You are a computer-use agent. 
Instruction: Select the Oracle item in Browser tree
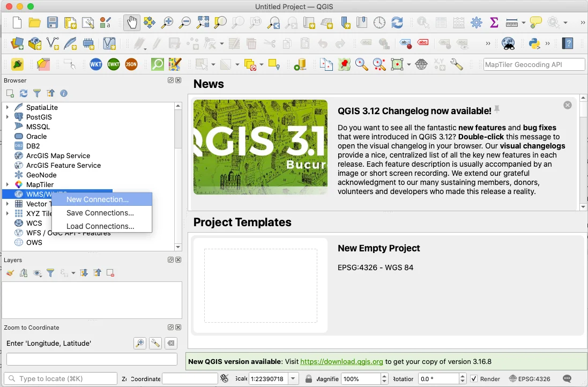click(36, 137)
